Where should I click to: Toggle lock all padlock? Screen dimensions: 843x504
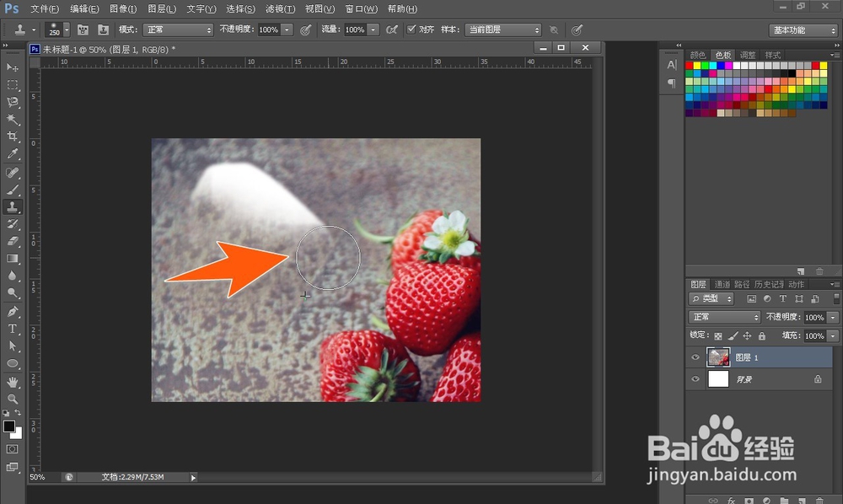[762, 335]
